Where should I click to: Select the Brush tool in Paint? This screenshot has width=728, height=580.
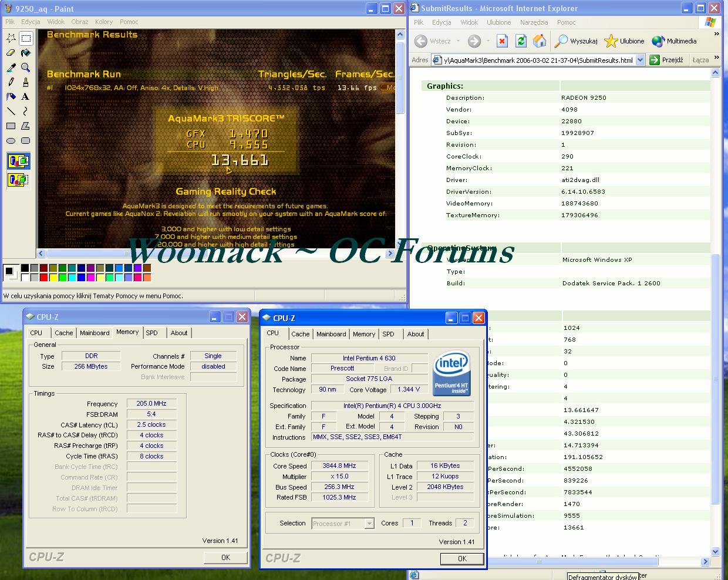pyautogui.click(x=26, y=82)
